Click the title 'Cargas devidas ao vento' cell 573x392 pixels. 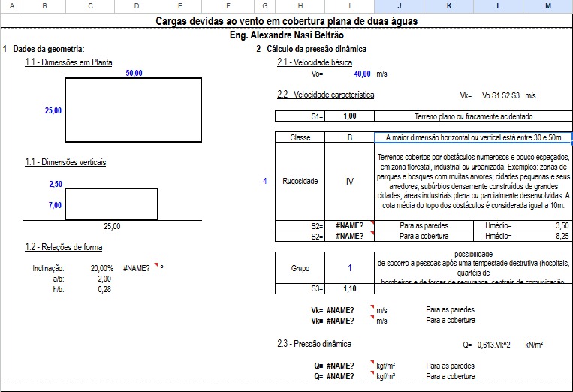[x=287, y=21]
